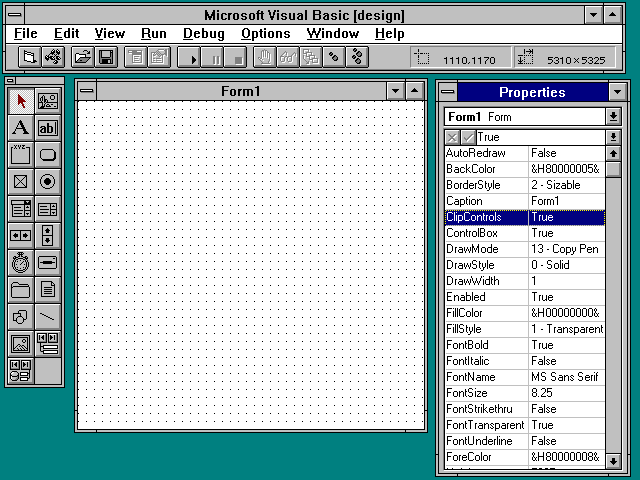Pick the Line tool in the toolbox
The height and width of the screenshot is (480, 640).
47,317
